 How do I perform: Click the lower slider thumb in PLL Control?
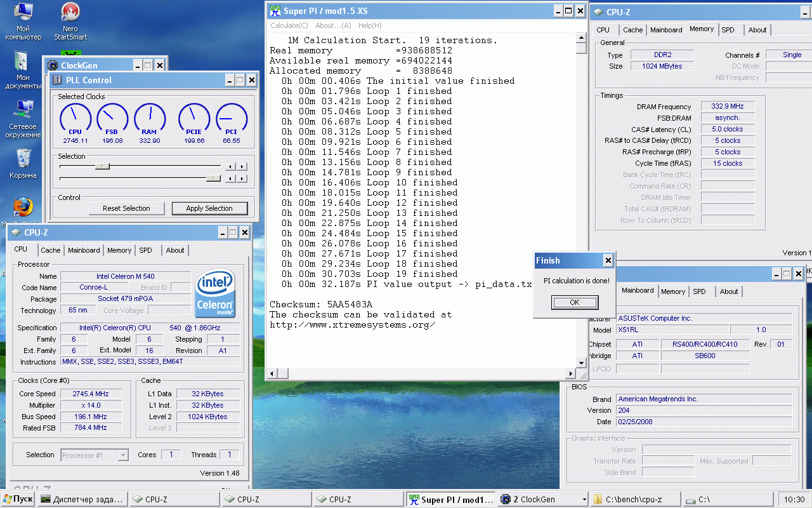pyautogui.click(x=213, y=178)
